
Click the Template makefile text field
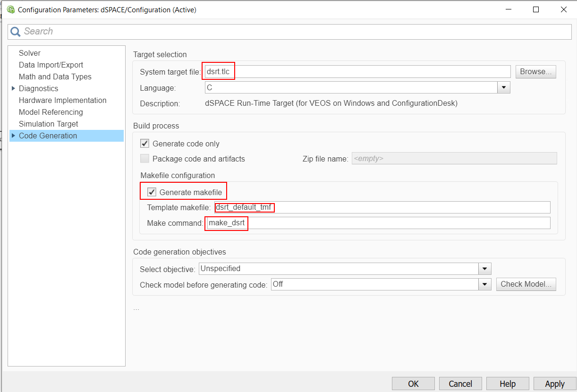[382, 207]
